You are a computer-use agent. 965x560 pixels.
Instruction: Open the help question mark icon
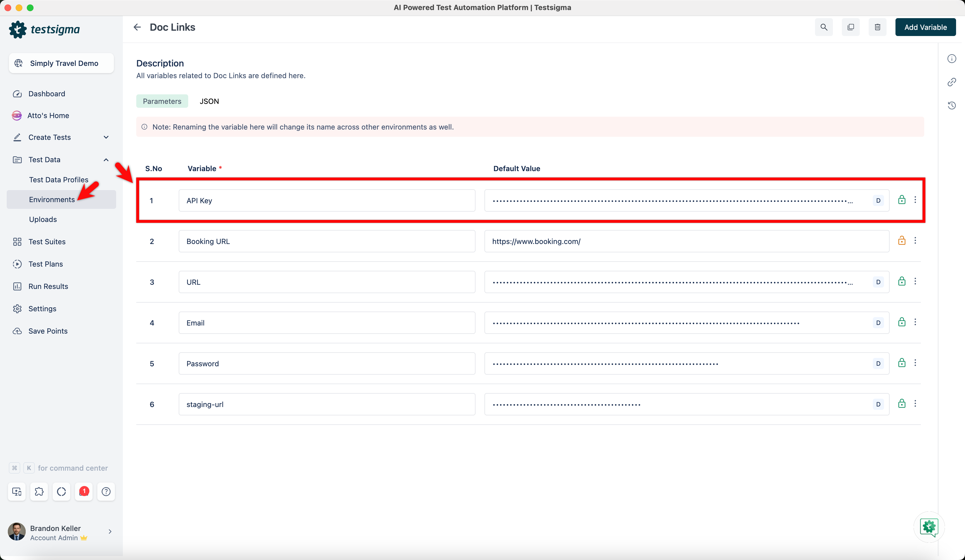click(106, 492)
